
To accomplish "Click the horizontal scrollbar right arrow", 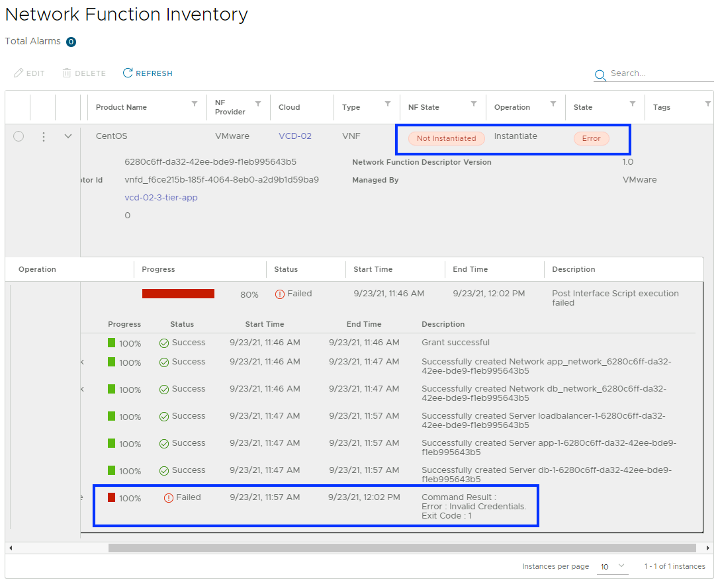I will click(x=709, y=548).
